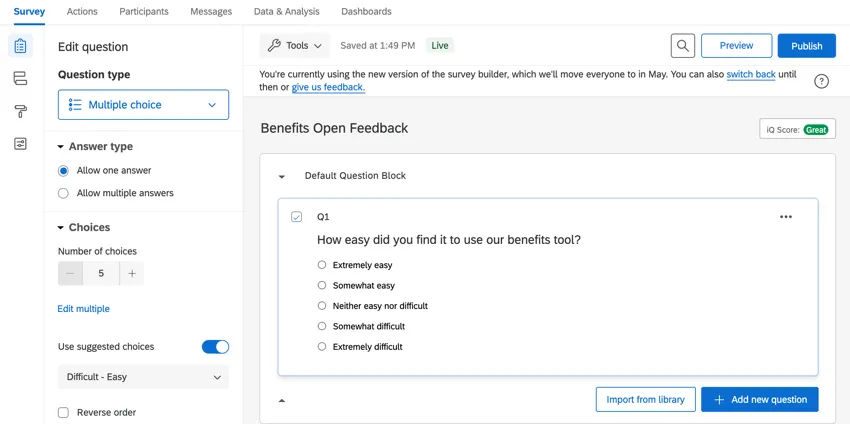
Task: Open the survey options icon in sidebar
Action: coord(20,144)
